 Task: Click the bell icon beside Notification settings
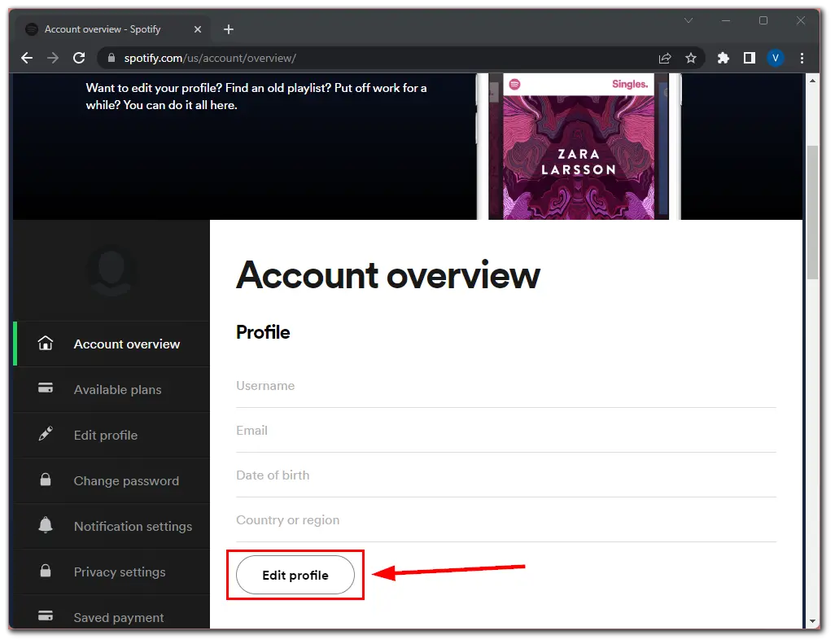click(46, 524)
